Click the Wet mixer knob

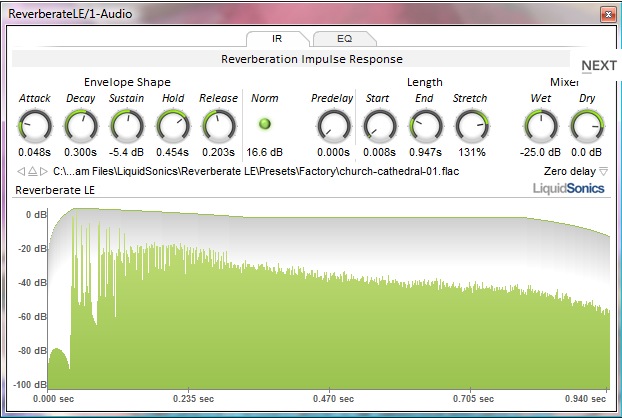tap(540, 125)
